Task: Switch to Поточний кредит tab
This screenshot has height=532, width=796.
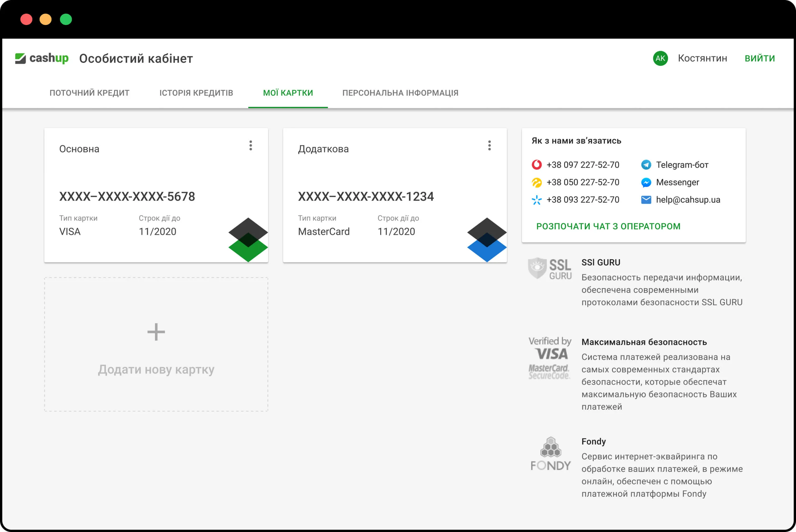Action: (90, 93)
